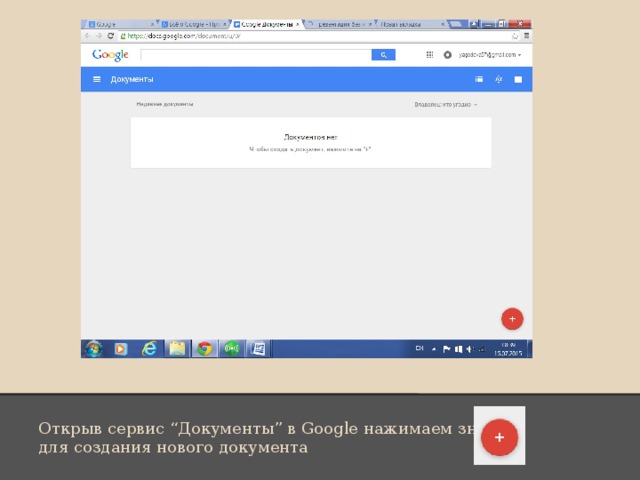
Task: Expand the account email dropdown
Action: click(490, 55)
